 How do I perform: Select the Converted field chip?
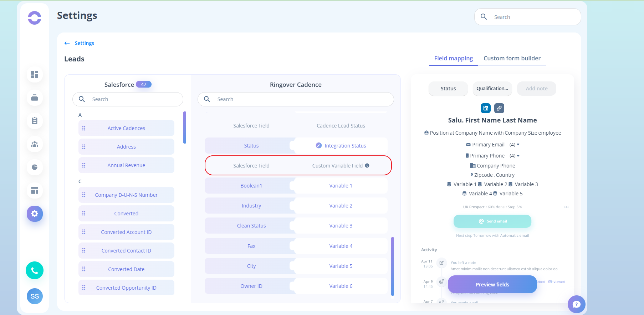coord(126,213)
